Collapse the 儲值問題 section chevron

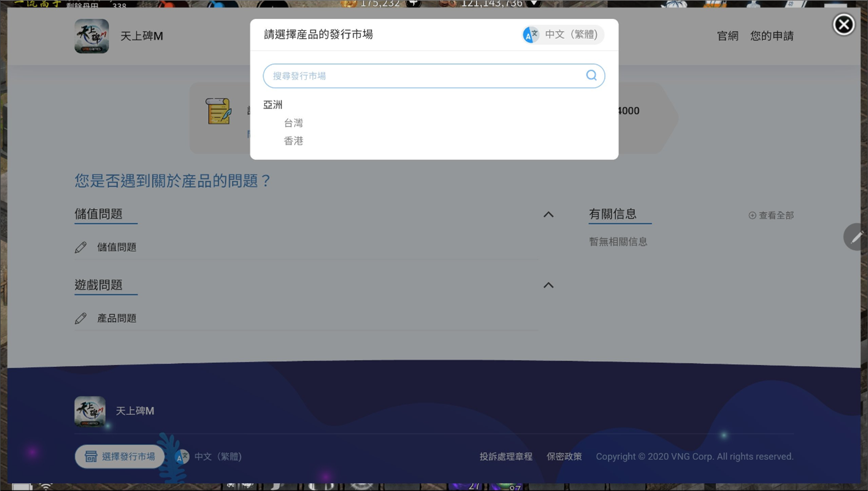pos(548,214)
